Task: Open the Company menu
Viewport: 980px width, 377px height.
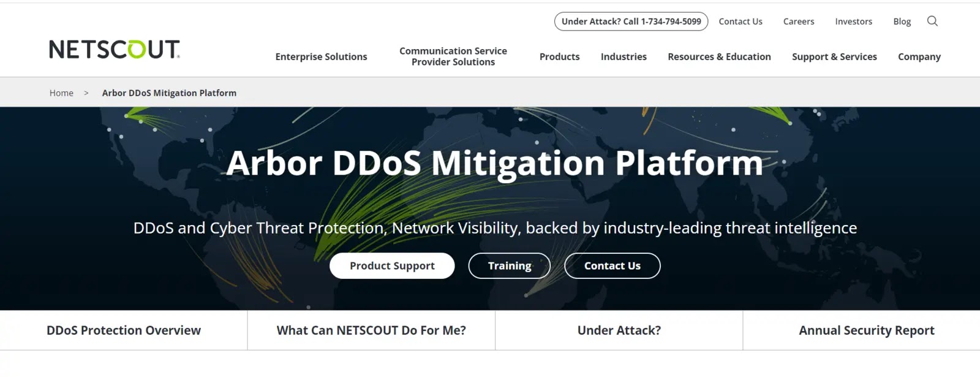Action: pos(919,56)
